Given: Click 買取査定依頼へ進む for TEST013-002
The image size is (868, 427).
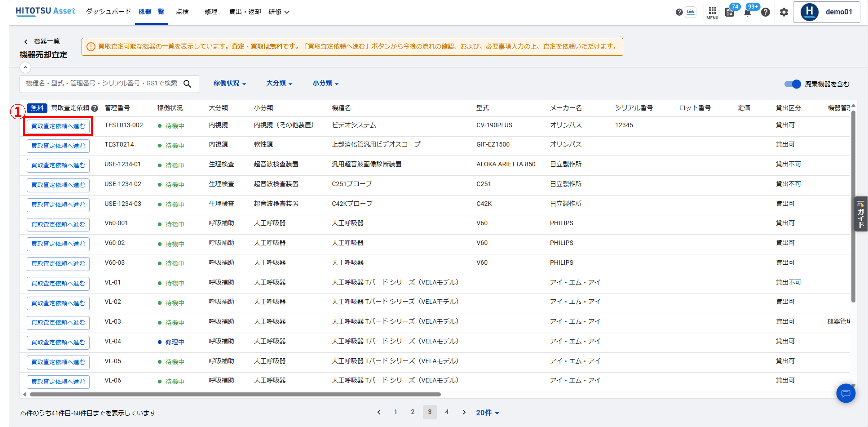Looking at the screenshot, I should click(58, 126).
